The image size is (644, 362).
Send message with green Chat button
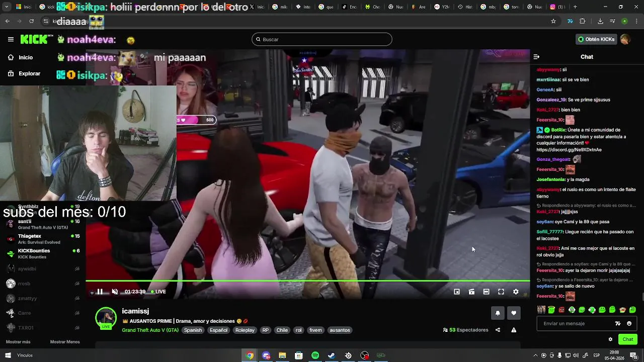click(x=627, y=339)
